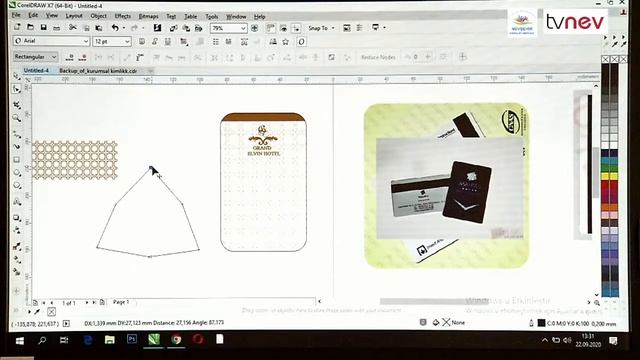Viewport: 640px width, 360px height.
Task: Select the Text tool
Action: (17, 202)
